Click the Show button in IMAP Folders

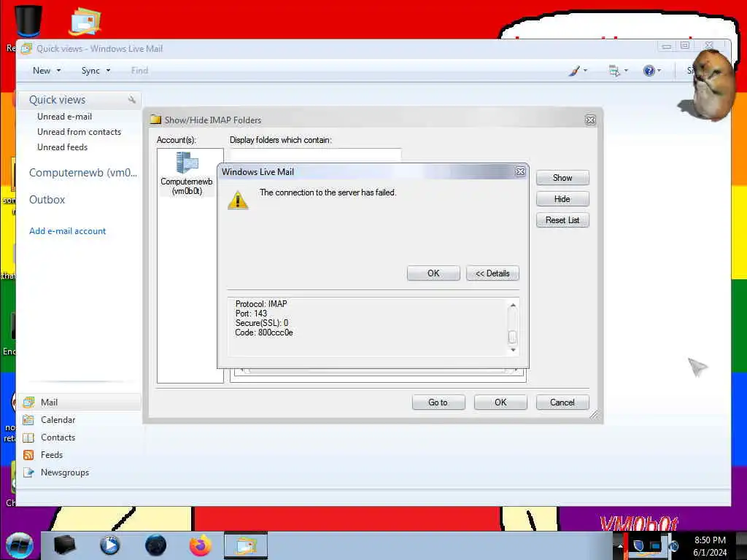(562, 178)
